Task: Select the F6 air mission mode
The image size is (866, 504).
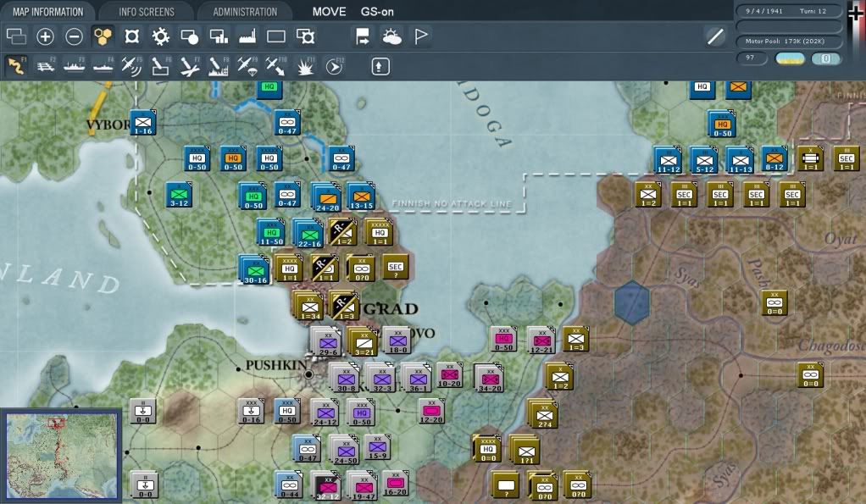Action: [160, 66]
